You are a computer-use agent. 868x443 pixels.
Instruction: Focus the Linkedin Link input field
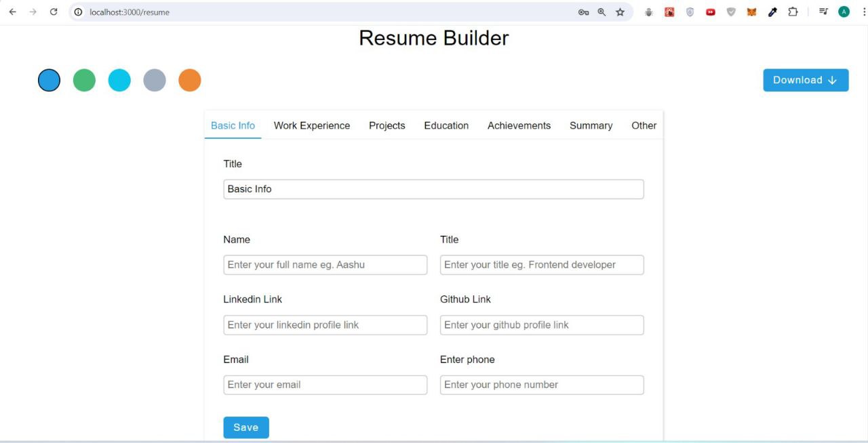coord(325,324)
